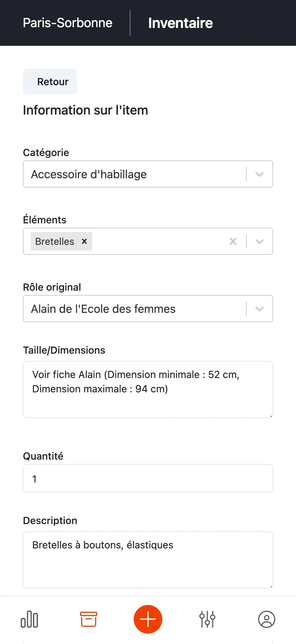Click the Paris-Sorbonne header title
This screenshot has height=644, width=296.
[x=68, y=23]
